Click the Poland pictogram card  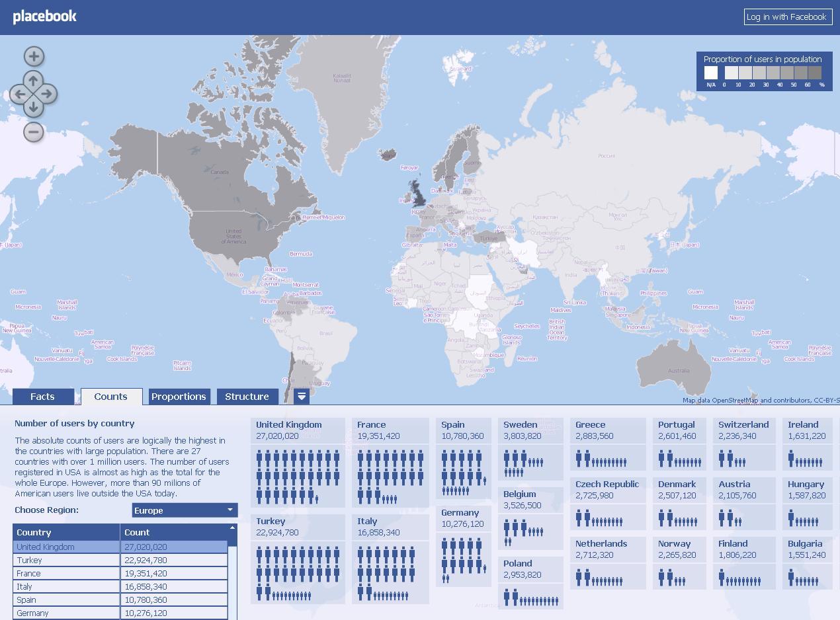(x=530, y=583)
